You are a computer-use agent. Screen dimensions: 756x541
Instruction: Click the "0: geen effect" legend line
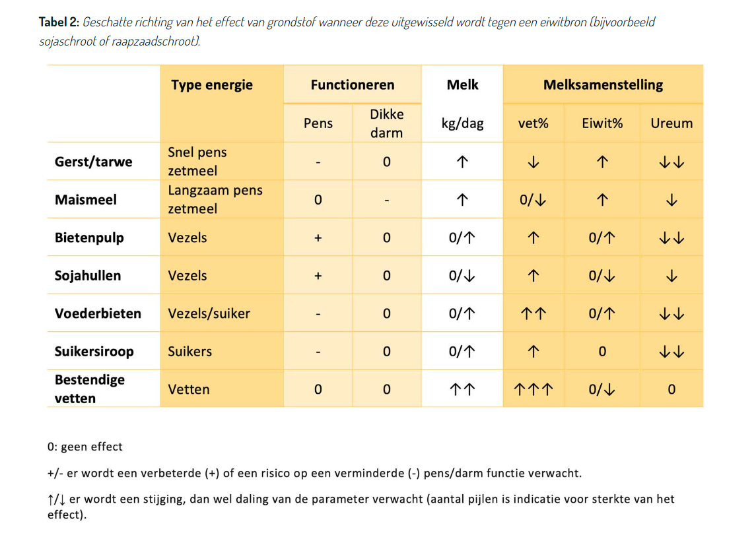(85, 447)
